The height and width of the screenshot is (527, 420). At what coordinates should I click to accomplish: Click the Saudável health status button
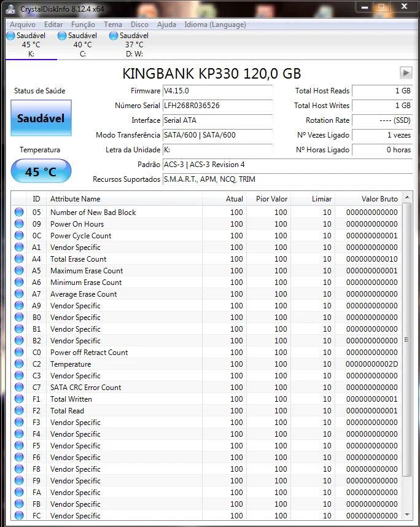pos(41,118)
